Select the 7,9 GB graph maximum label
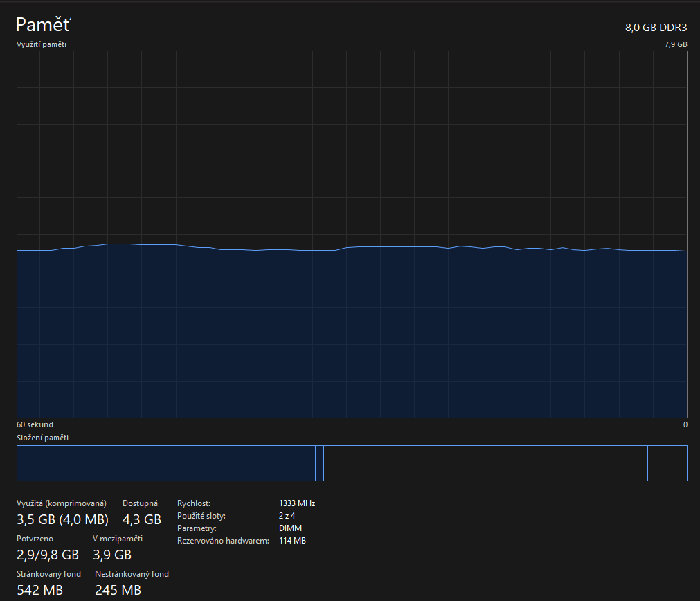This screenshot has width=700, height=601. pyautogui.click(x=675, y=44)
